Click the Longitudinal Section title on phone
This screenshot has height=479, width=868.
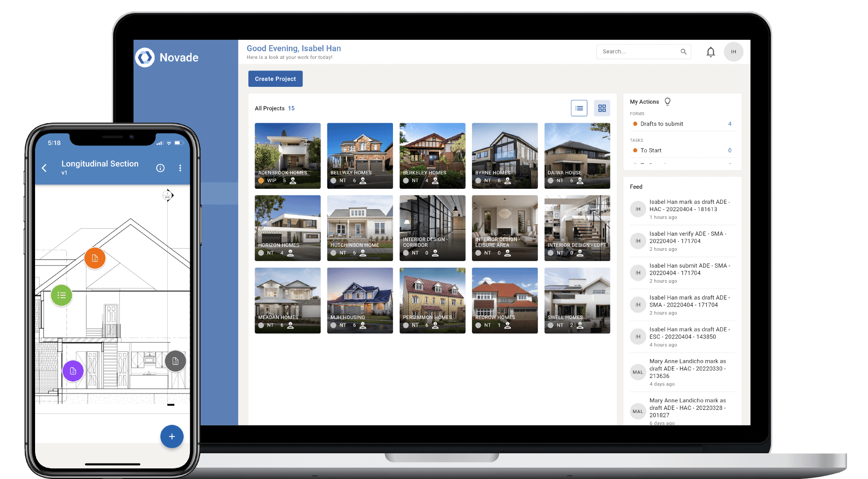(100, 164)
